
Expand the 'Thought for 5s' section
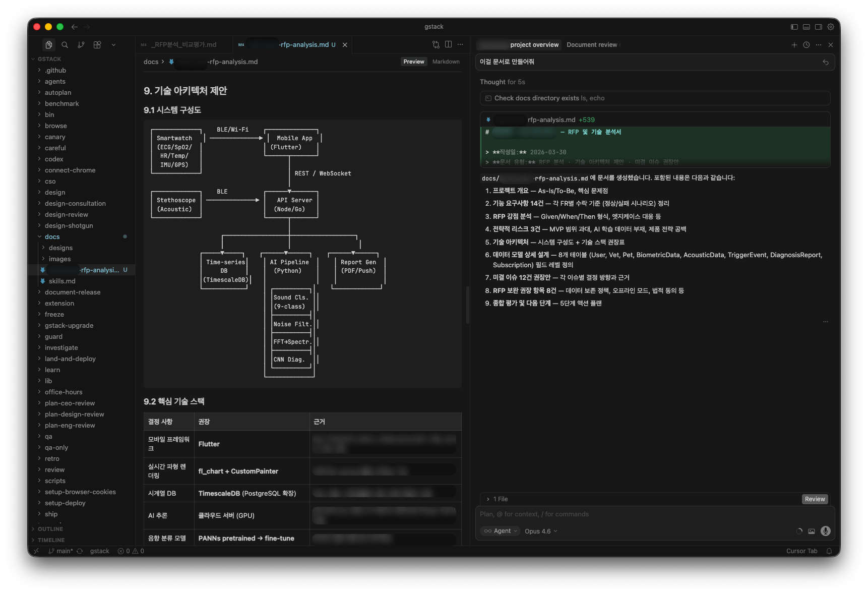503,82
